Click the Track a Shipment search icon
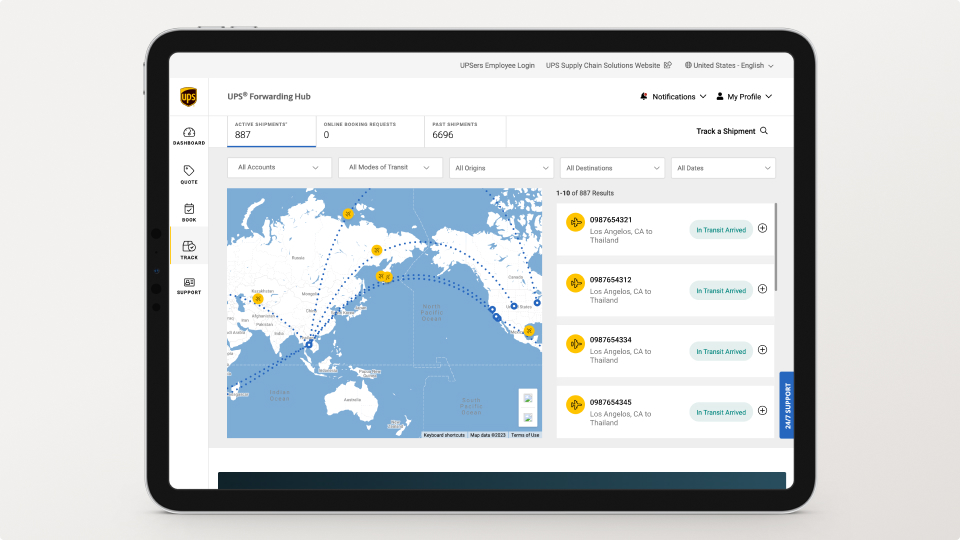The image size is (960, 540). (764, 131)
